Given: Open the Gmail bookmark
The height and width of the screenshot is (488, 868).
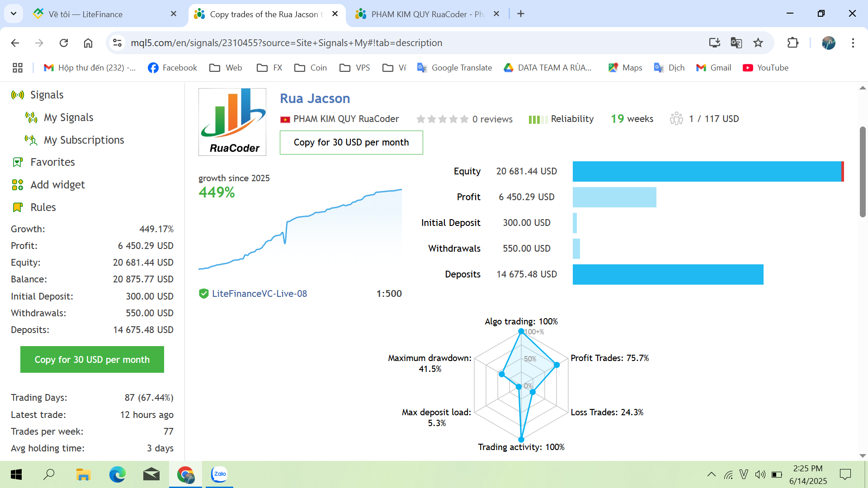Looking at the screenshot, I should tap(713, 68).
